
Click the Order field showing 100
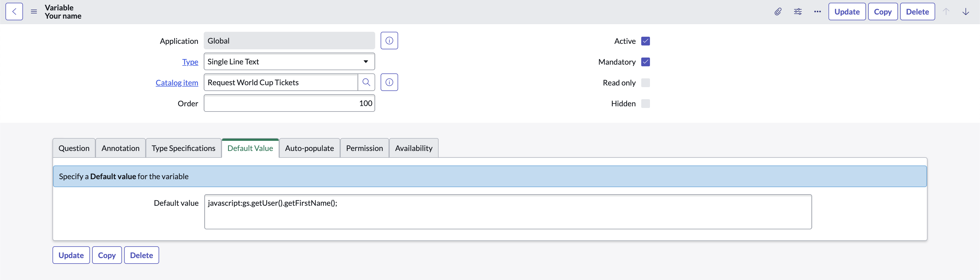289,103
